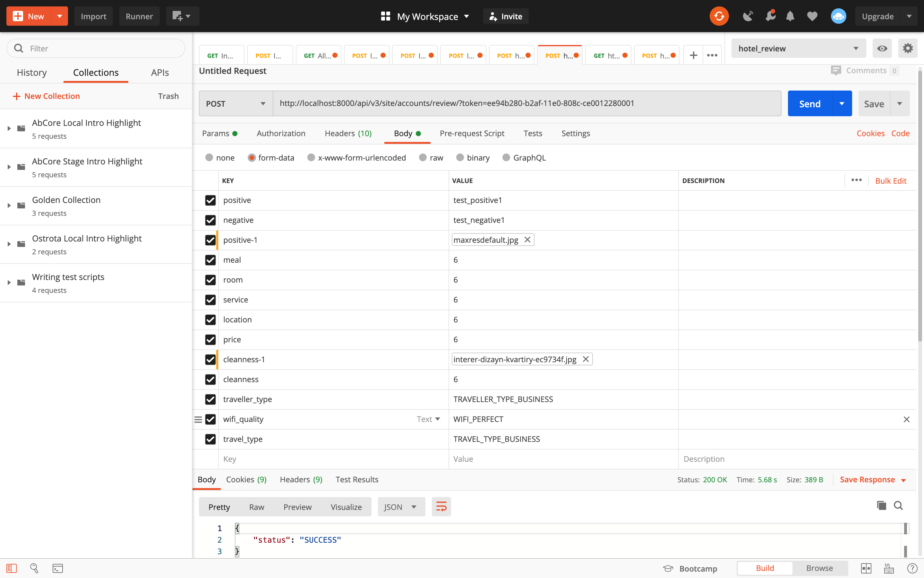
Task: Click the New Collection link
Action: [46, 96]
